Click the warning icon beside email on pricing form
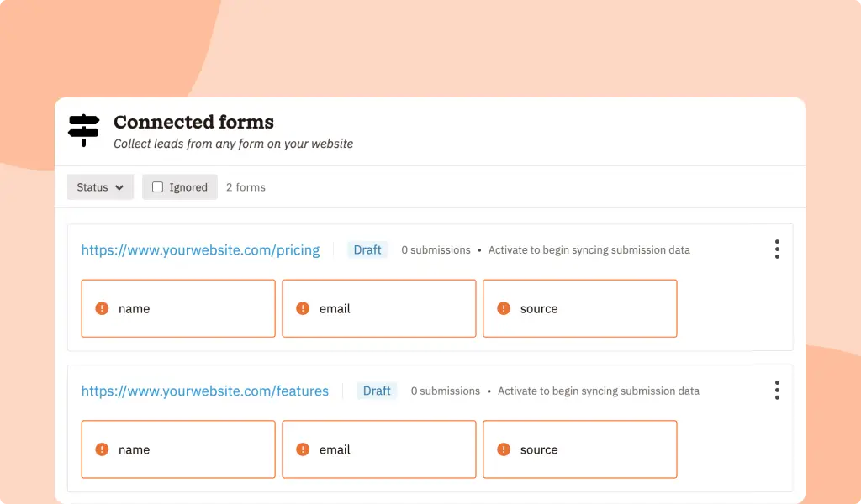The width and height of the screenshot is (861, 504). pyautogui.click(x=302, y=308)
